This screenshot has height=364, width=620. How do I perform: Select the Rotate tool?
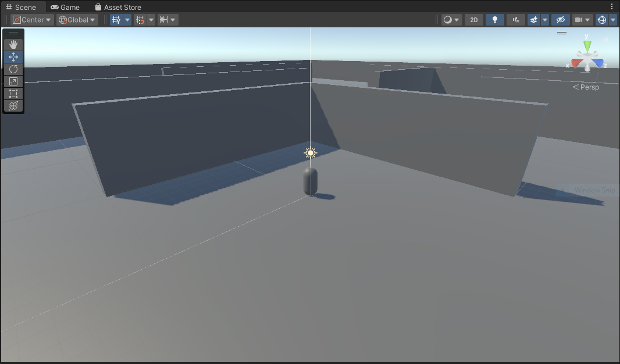(13, 69)
